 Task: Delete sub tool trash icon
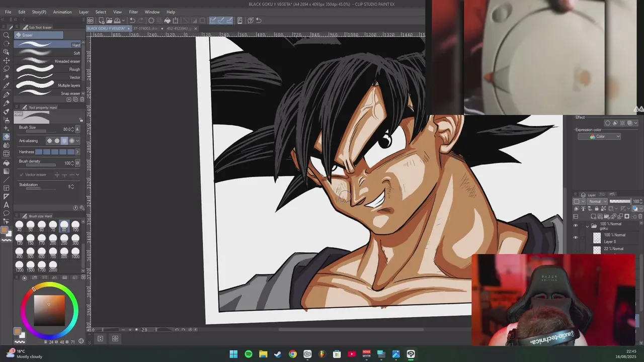click(83, 100)
